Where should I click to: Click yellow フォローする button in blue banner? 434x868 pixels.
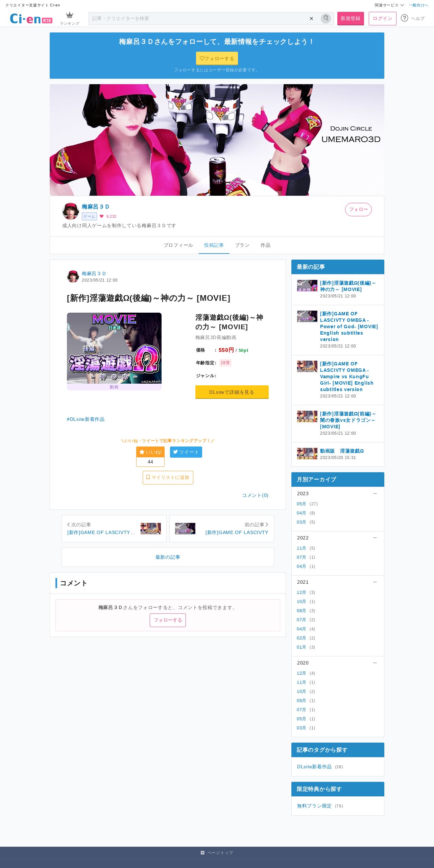[217, 58]
